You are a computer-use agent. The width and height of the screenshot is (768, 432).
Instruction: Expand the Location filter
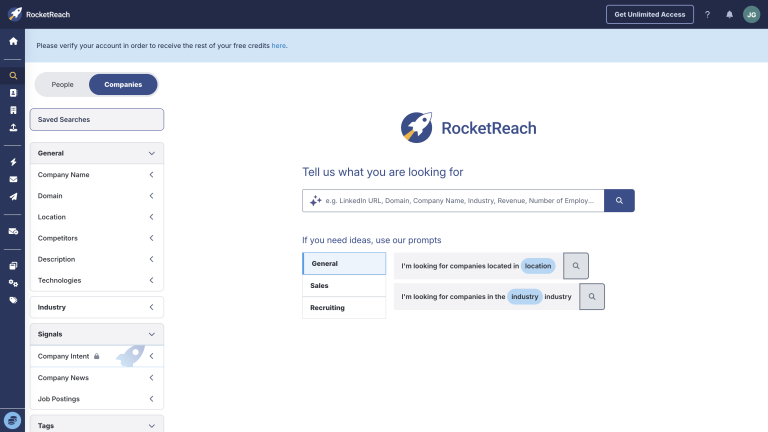(96, 217)
